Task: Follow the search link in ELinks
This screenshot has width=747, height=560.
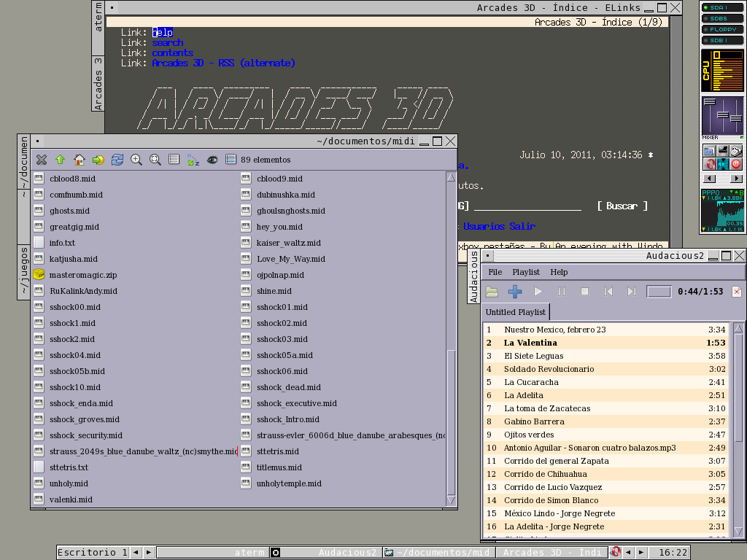Action: pos(168,42)
